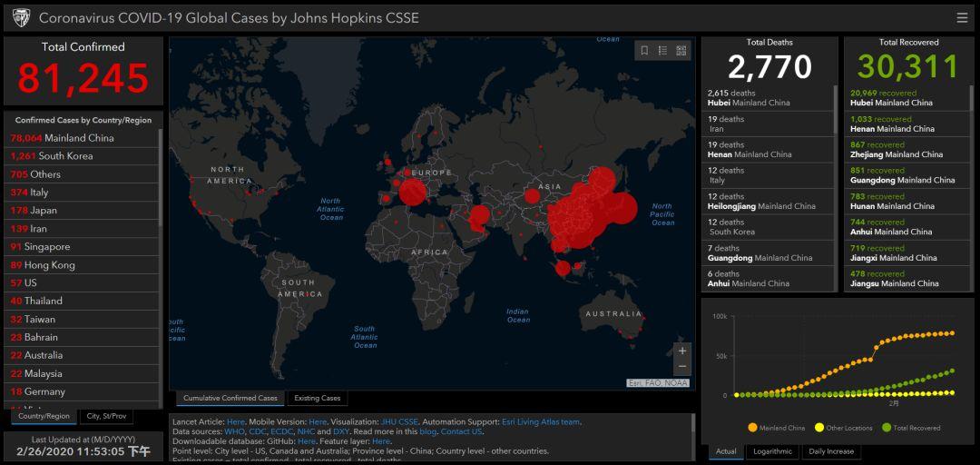Open the Feature layer 'Here' link

380,441
